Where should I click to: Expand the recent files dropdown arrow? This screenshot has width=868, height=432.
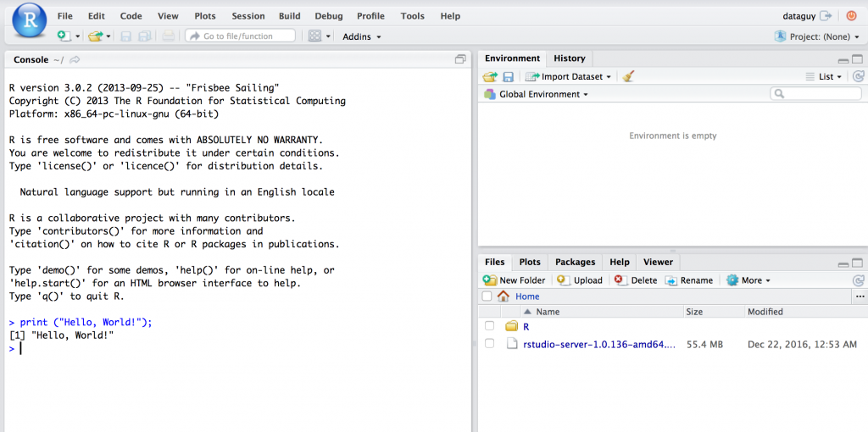pyautogui.click(x=108, y=36)
